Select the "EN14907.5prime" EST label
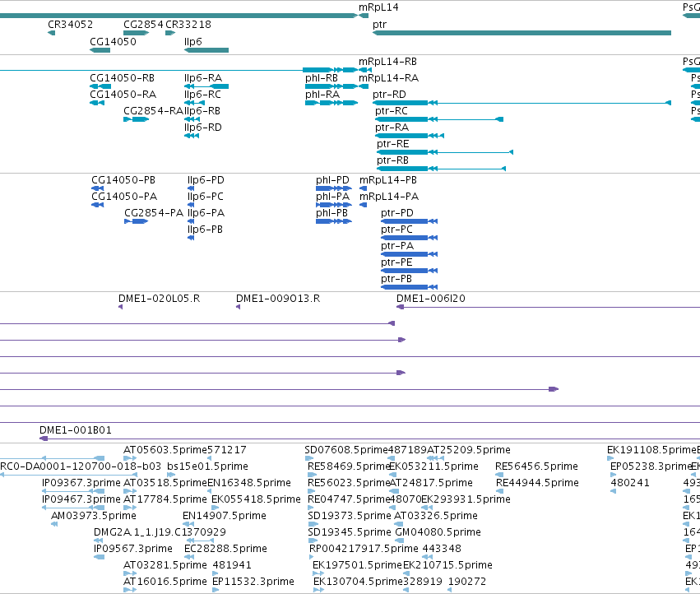The width and height of the screenshot is (700, 594). (224, 516)
